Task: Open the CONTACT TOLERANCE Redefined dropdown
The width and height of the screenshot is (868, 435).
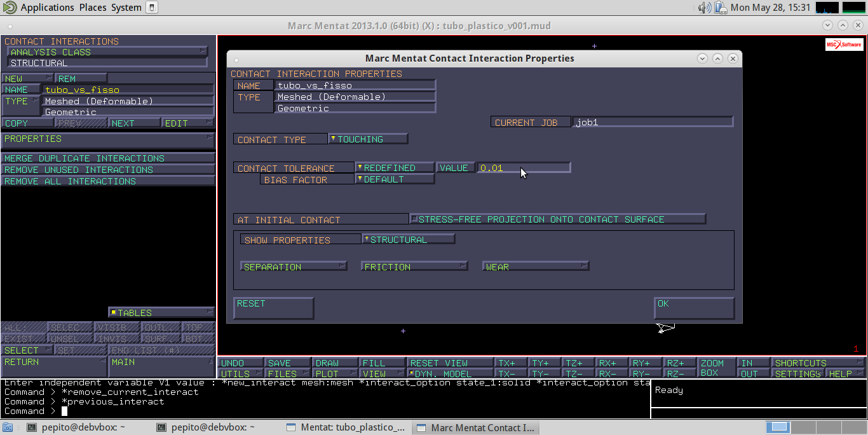Action: [394, 167]
